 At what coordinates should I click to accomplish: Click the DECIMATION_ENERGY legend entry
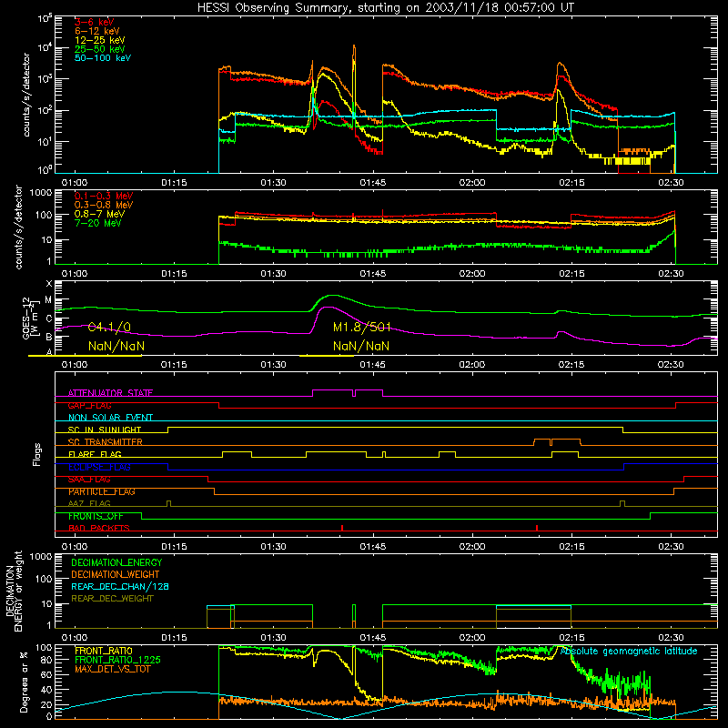(x=116, y=562)
